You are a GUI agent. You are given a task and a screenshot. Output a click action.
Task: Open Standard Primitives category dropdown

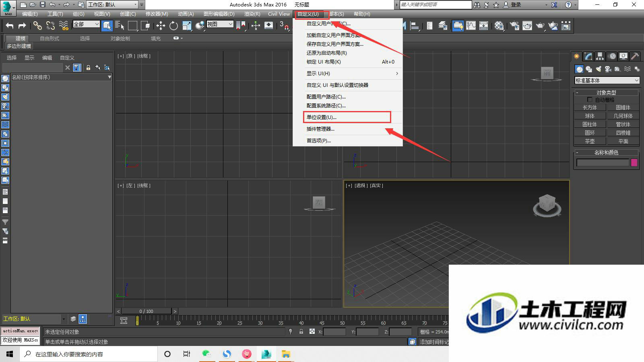point(607,80)
